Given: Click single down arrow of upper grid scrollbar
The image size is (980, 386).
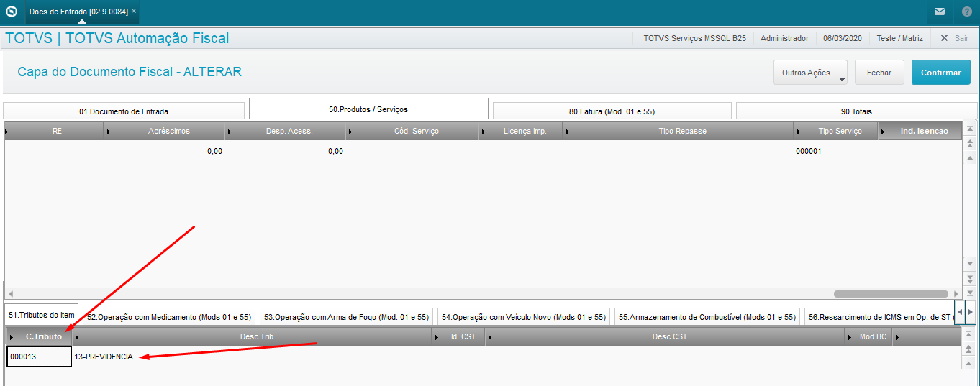Looking at the screenshot, I should pyautogui.click(x=970, y=264).
